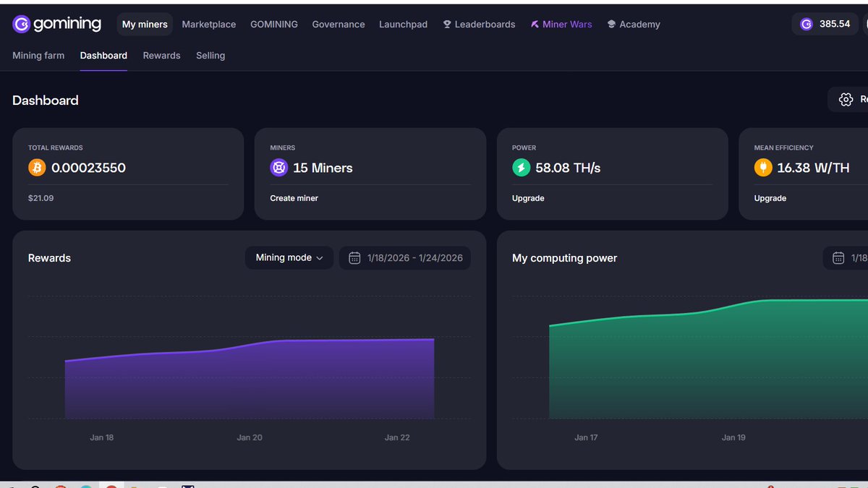This screenshot has height=488, width=868.
Task: Click the purple miners icon
Action: (279, 168)
